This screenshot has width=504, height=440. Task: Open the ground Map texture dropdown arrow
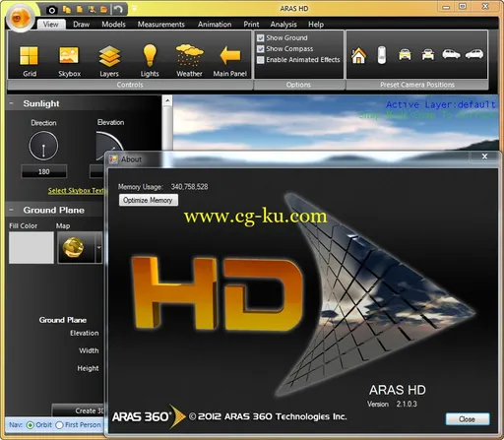click(98, 247)
